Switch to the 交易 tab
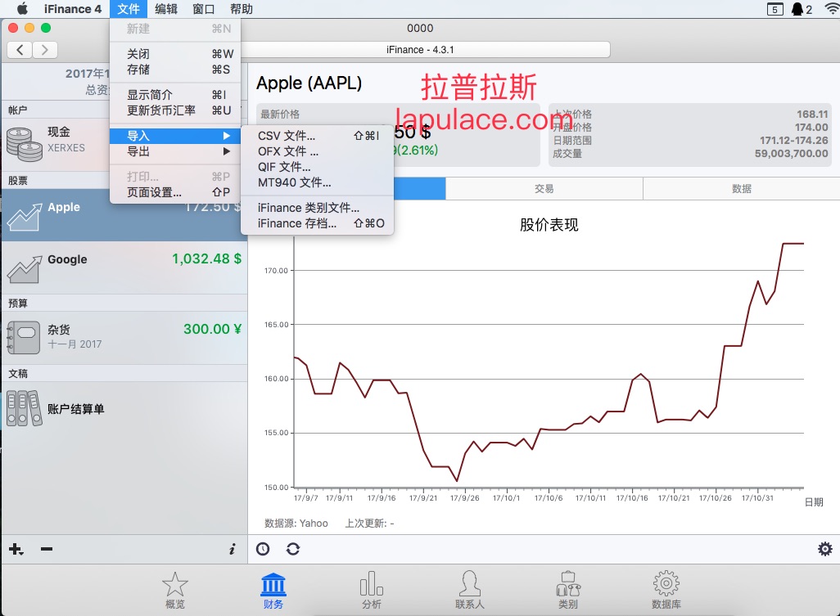 pos(544,188)
